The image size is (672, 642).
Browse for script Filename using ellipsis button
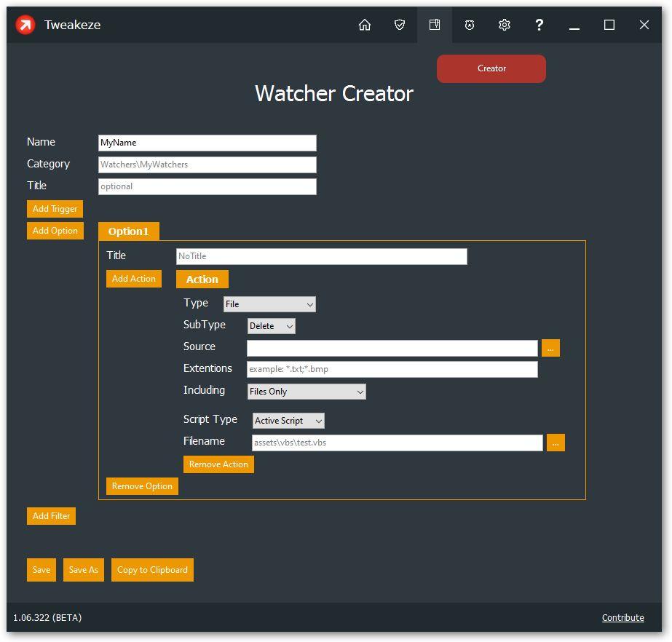[556, 443]
